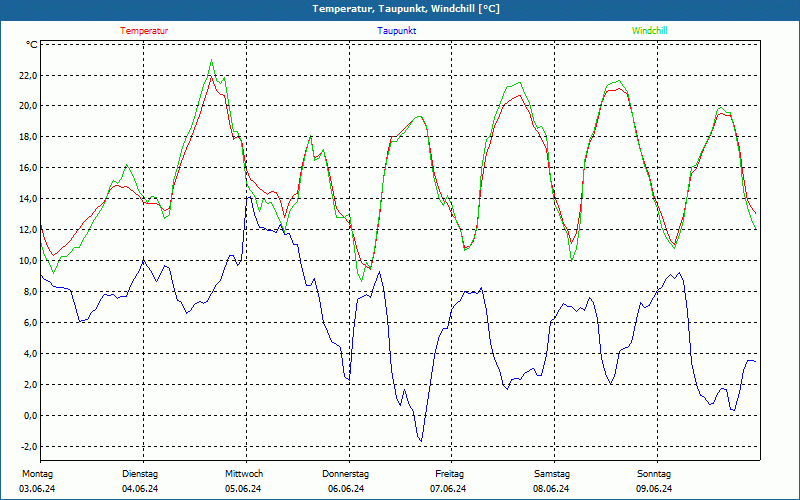Select the Mittwoch day label
The image size is (800, 500).
tap(243, 474)
